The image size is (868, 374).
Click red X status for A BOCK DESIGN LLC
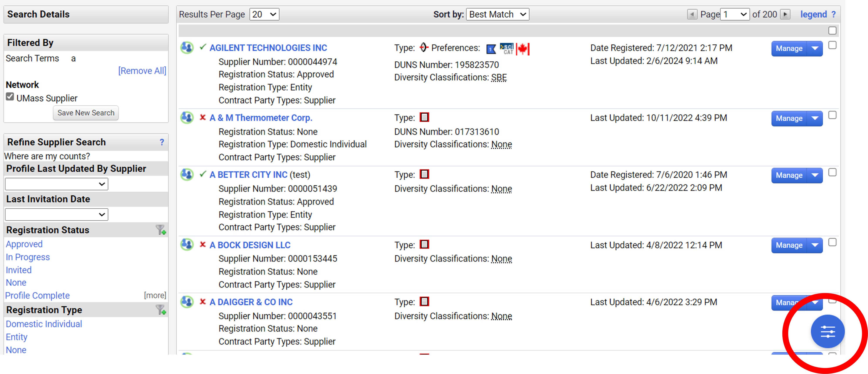coord(203,244)
